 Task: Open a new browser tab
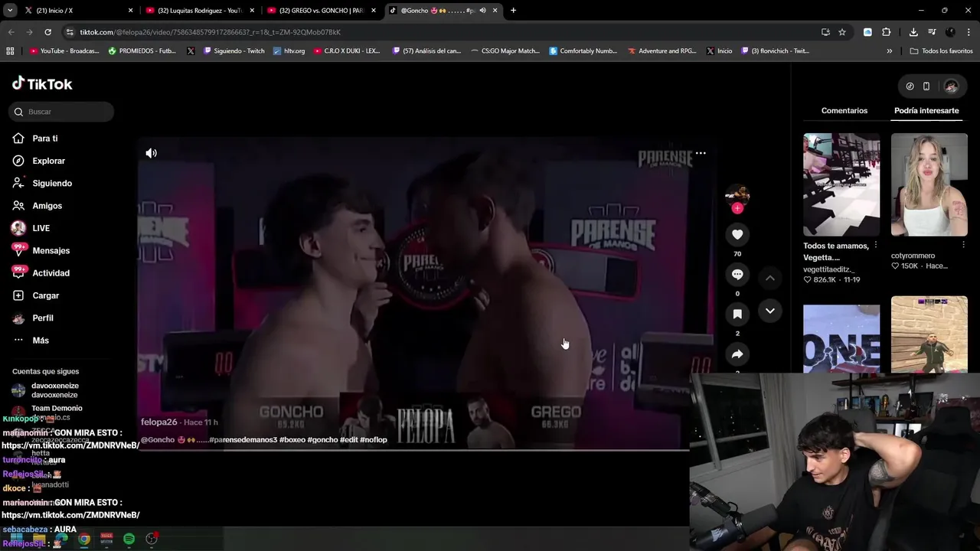click(513, 11)
